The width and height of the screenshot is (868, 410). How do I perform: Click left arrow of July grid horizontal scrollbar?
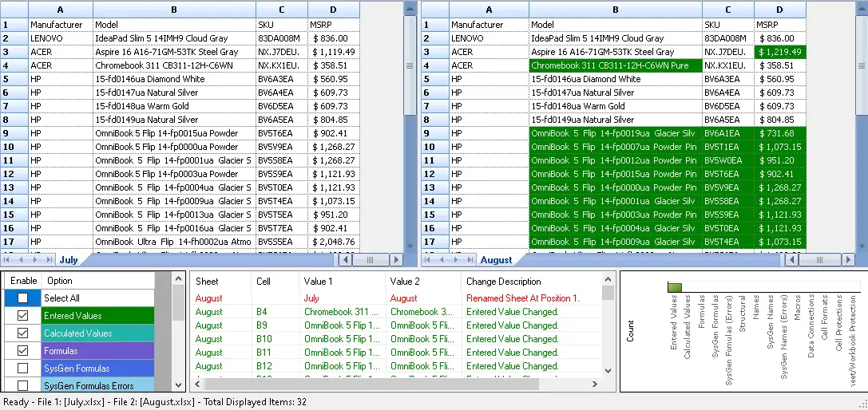coord(345,259)
